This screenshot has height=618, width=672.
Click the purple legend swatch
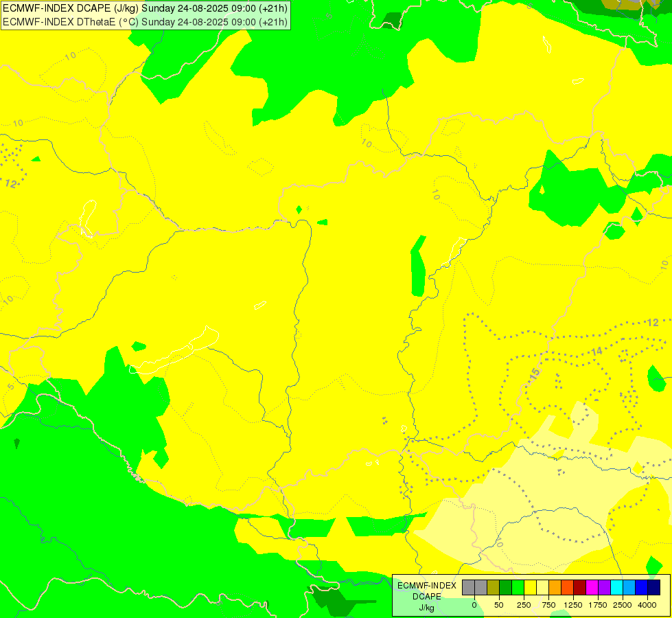point(604,588)
